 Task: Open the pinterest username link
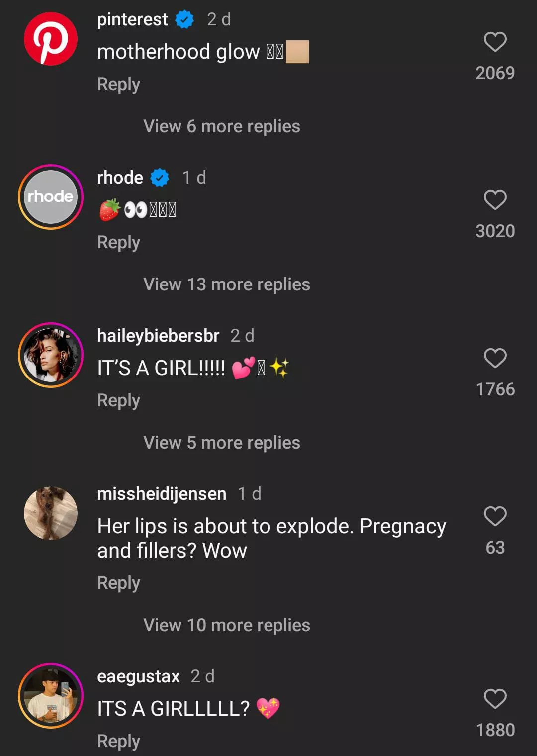click(132, 19)
